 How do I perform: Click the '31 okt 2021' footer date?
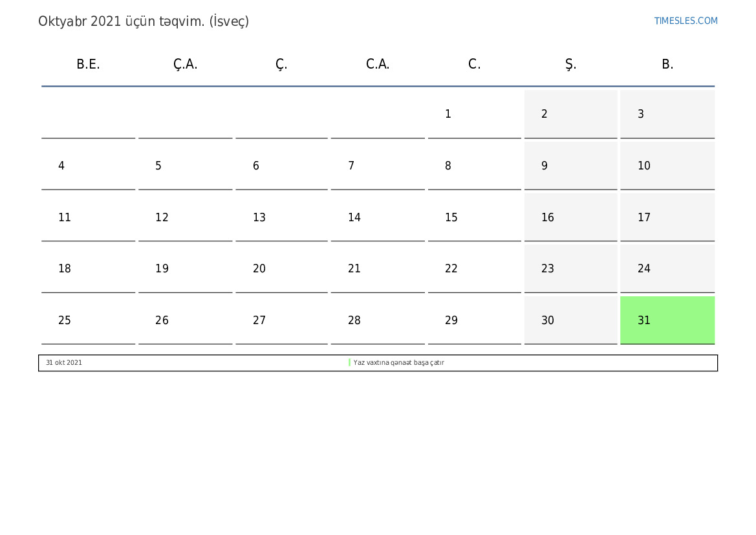(x=64, y=363)
